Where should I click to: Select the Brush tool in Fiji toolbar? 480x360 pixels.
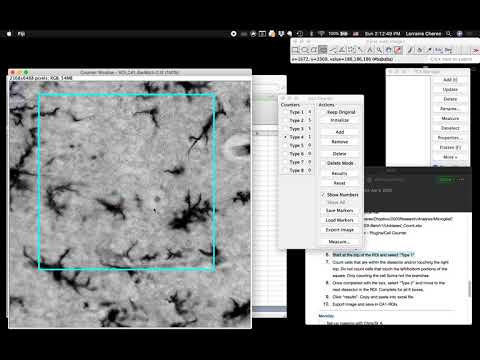(x=429, y=50)
